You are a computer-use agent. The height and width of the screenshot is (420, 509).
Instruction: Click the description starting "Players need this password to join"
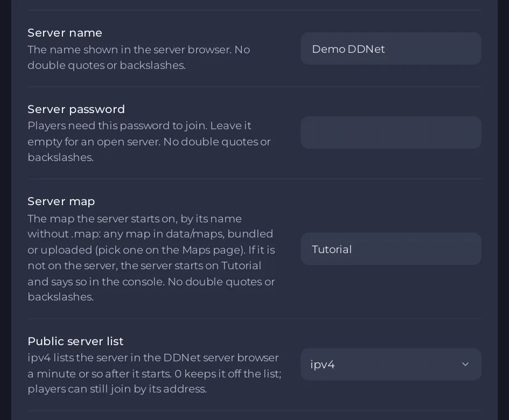[149, 142]
